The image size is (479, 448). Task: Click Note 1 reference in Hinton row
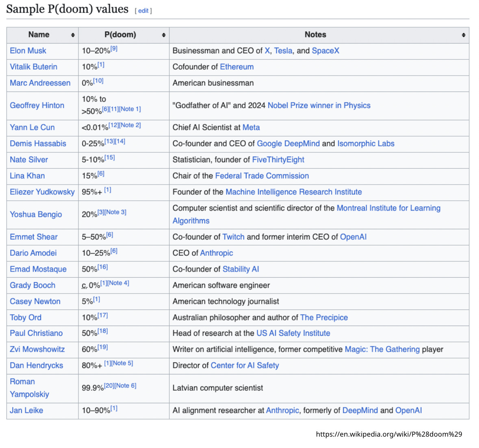click(130, 109)
